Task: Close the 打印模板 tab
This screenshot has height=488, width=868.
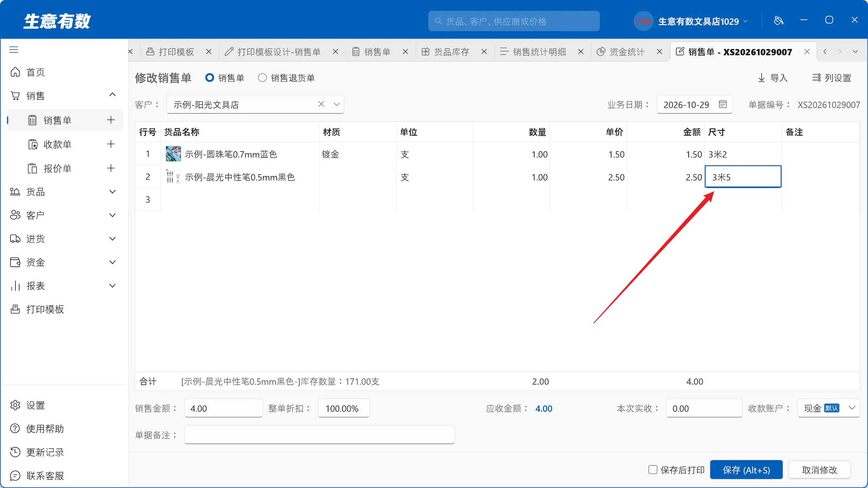Action: [209, 52]
